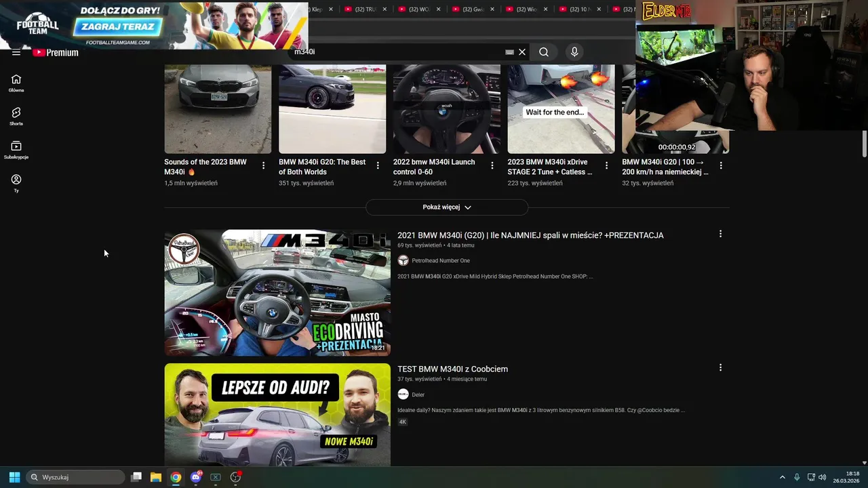Open Discord from the taskbar

point(196,477)
